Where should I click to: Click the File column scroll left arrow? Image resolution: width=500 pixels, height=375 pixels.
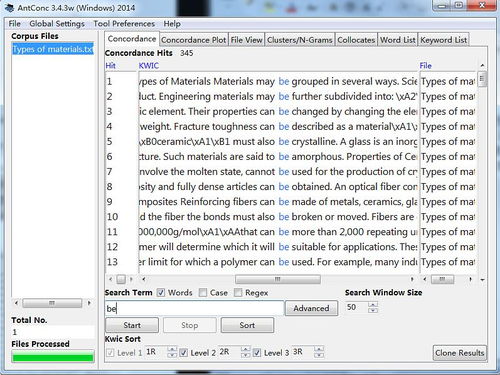coord(424,279)
